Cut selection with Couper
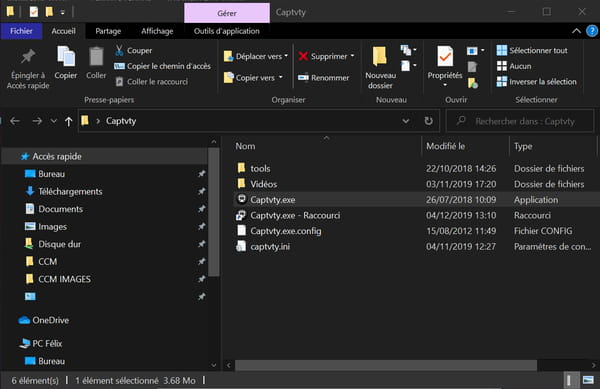600x389 pixels. click(133, 50)
